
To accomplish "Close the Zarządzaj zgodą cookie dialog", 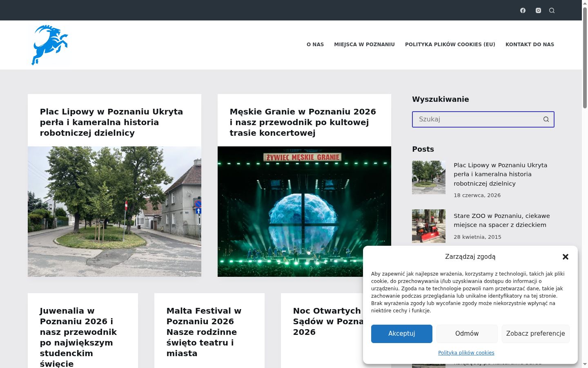I will click(566, 257).
